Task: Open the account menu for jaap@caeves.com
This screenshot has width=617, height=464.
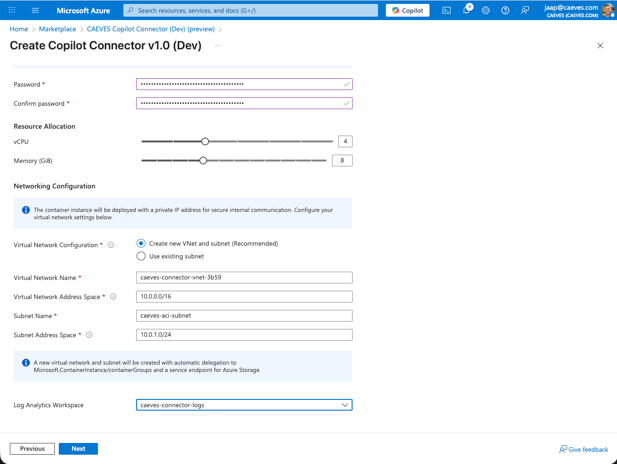Action: pyautogui.click(x=578, y=10)
